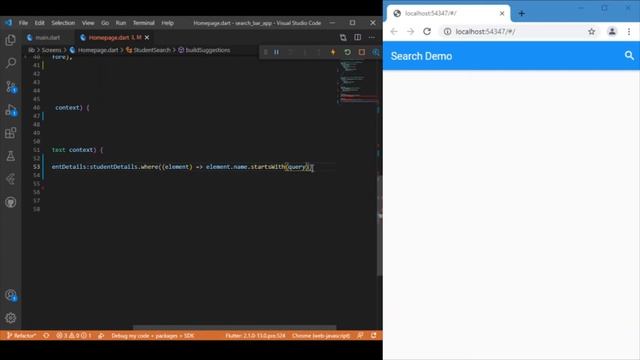Open the Accounts menu in activity bar
The width and height of the screenshot is (640, 360).
[11, 295]
